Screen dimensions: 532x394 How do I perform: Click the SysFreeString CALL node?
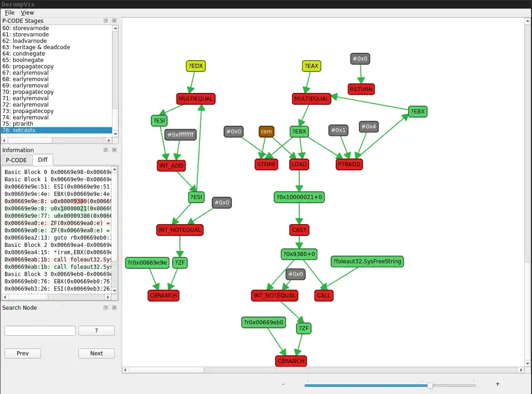pyautogui.click(x=323, y=296)
